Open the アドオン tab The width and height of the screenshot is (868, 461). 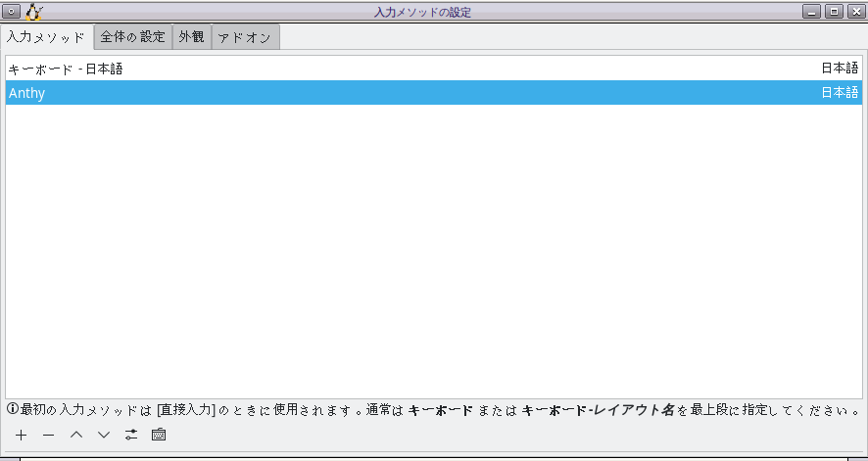[245, 37]
